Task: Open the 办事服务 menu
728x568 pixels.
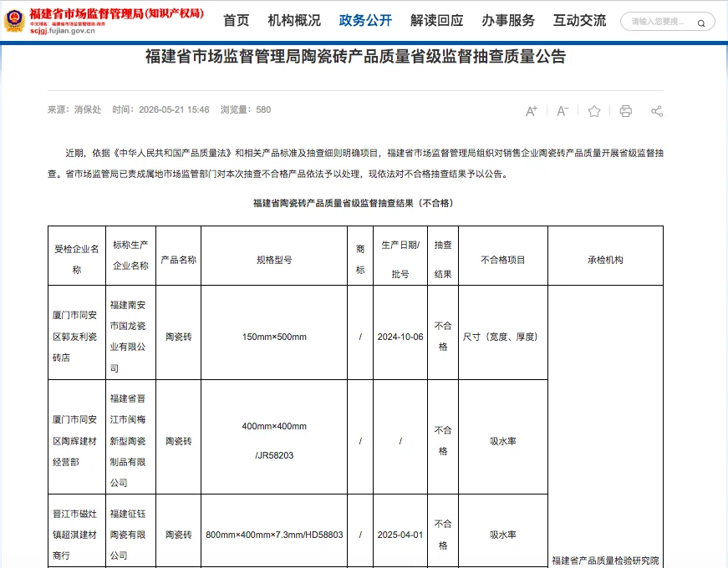Action: click(508, 20)
